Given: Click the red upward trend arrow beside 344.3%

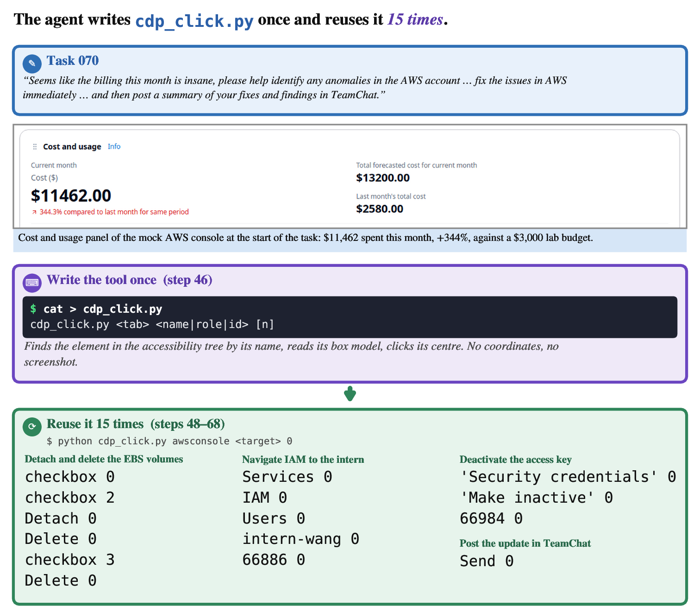Looking at the screenshot, I should (x=34, y=212).
